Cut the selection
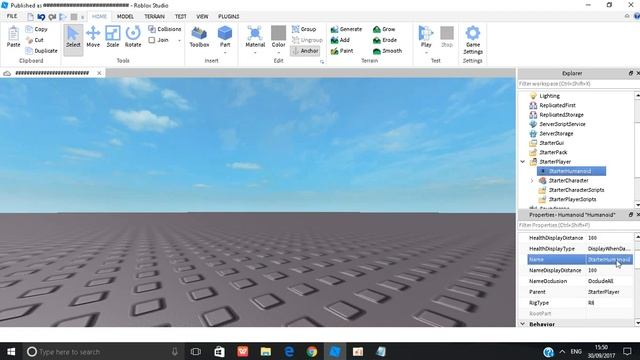Screen dimensions: 640x360 point(34,40)
